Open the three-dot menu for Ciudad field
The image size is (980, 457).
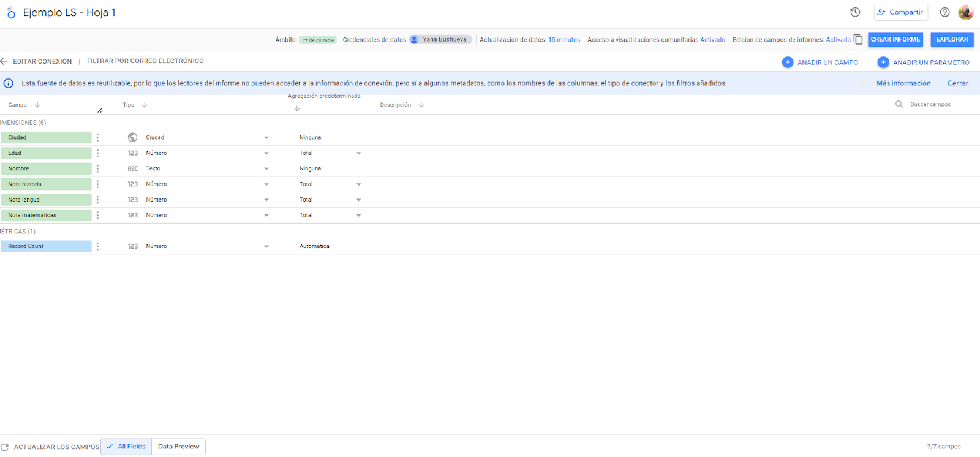(97, 138)
